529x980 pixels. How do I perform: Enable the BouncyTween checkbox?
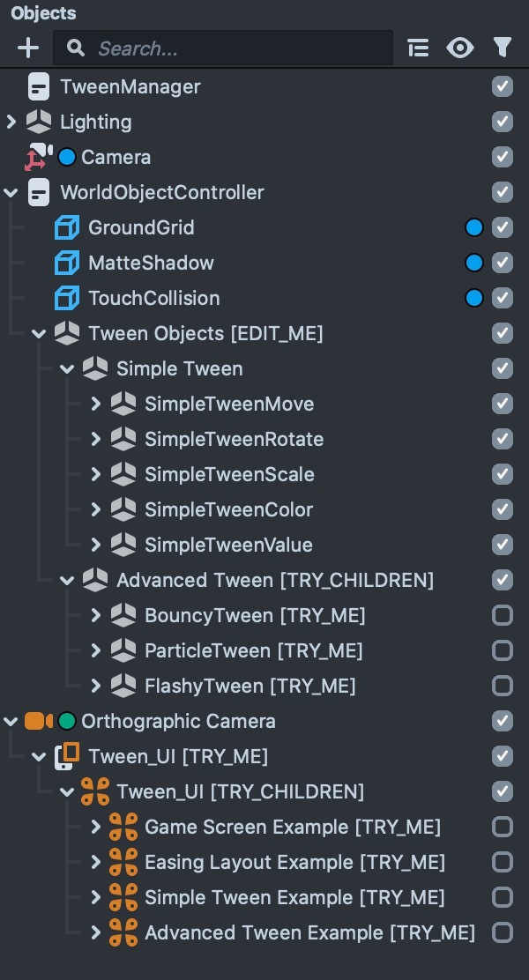coord(503,615)
